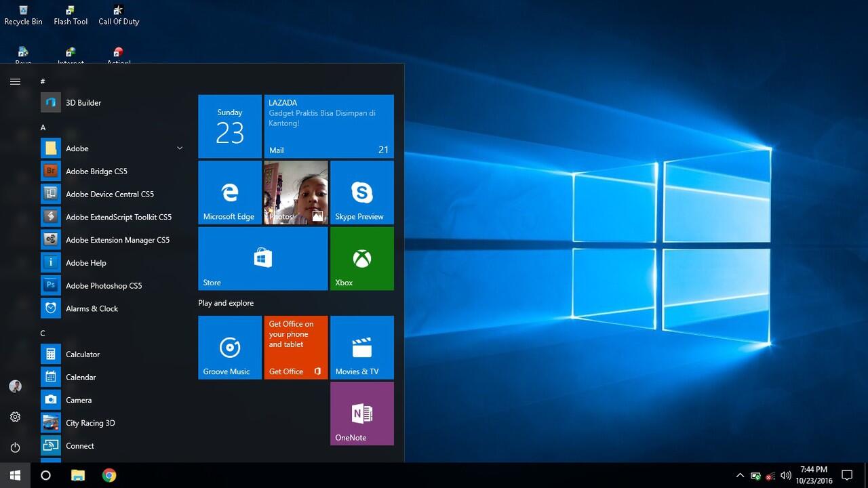Select the C section letter header
Image resolution: width=868 pixels, height=488 pixels.
43,333
